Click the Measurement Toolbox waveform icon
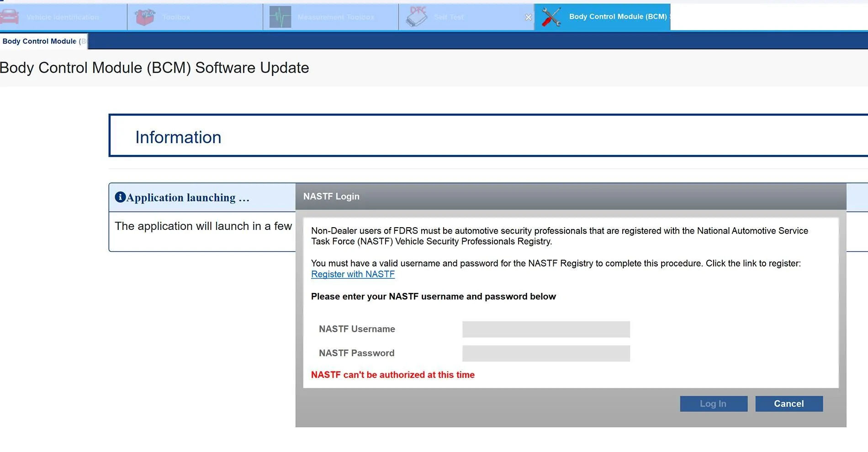 pos(280,17)
